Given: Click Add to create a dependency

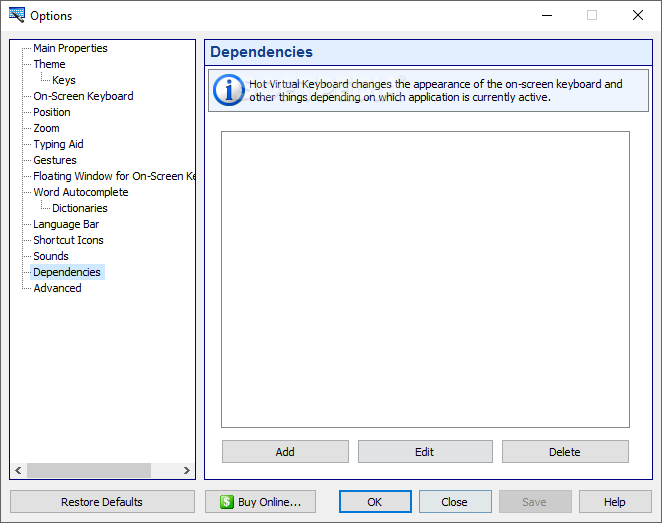Looking at the screenshot, I should [285, 452].
